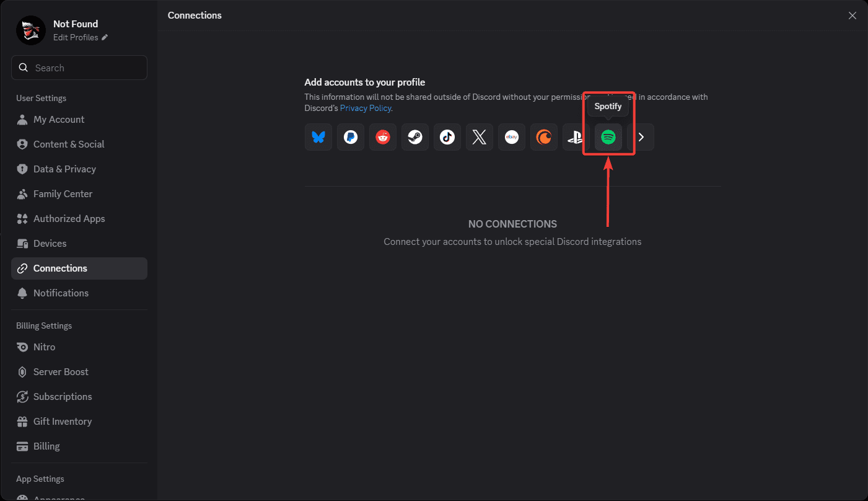
Task: Connect a Reddit account
Action: coord(382,137)
